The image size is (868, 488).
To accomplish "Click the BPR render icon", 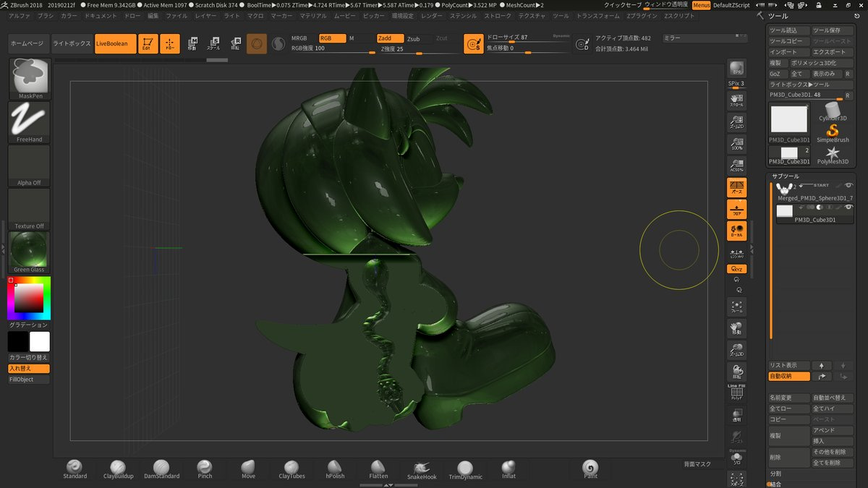I will [736, 69].
